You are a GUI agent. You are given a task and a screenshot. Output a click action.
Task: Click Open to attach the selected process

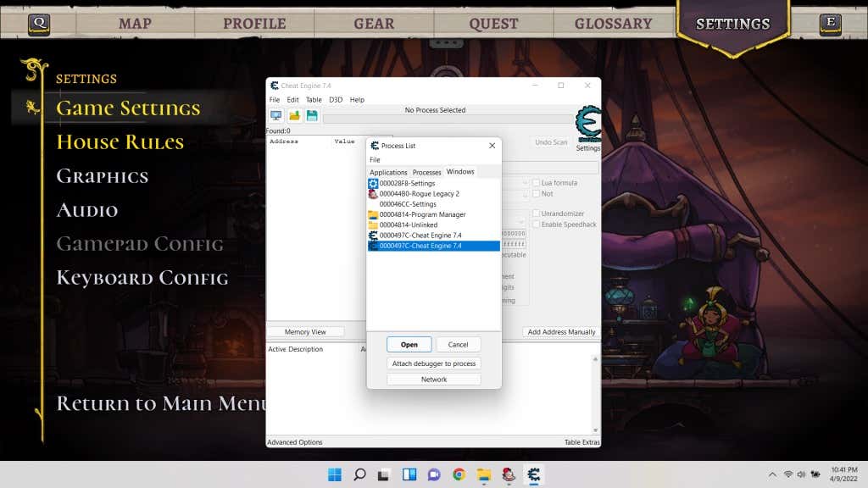(409, 344)
